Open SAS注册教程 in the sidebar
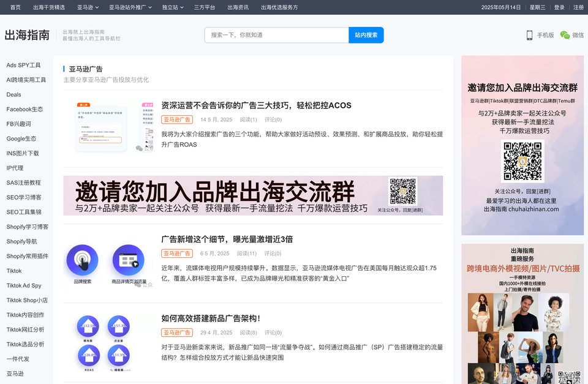The height and width of the screenshot is (384, 588). [x=23, y=183]
